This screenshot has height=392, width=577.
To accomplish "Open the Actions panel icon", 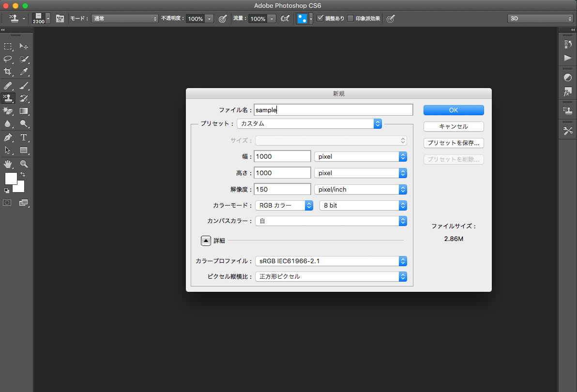I will [568, 58].
